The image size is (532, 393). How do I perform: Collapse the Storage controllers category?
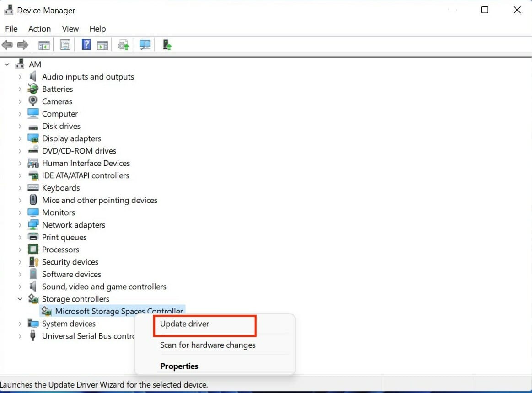(x=20, y=299)
